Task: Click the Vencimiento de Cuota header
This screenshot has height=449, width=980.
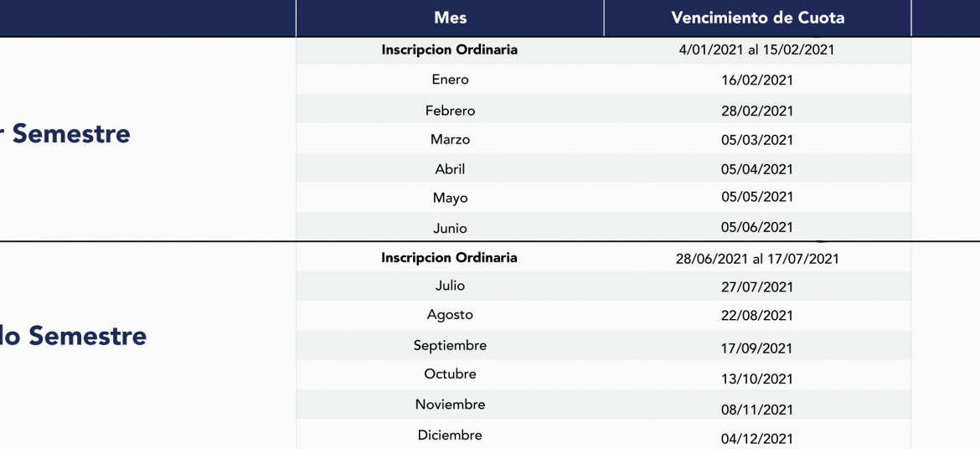Action: tap(757, 18)
